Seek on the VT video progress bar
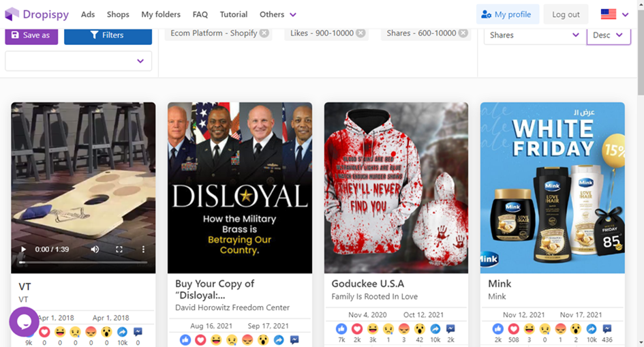The image size is (644, 347). (x=83, y=262)
